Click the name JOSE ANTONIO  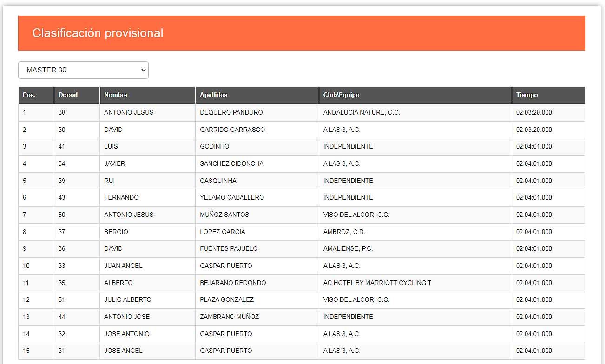pyautogui.click(x=127, y=334)
